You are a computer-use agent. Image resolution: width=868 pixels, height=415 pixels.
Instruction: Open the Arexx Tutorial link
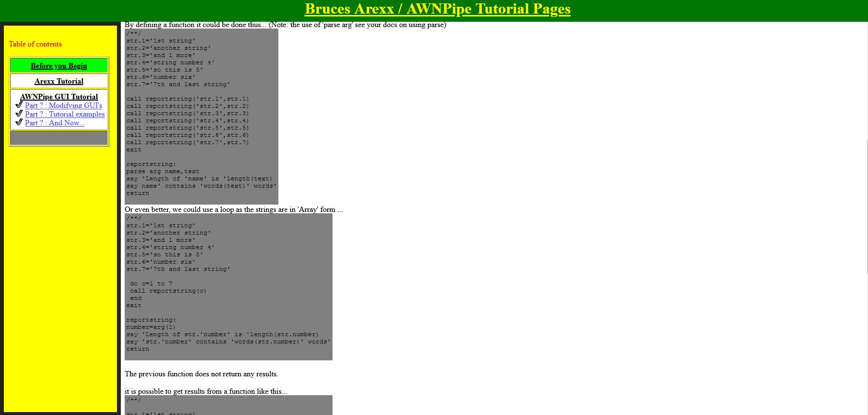click(x=59, y=81)
